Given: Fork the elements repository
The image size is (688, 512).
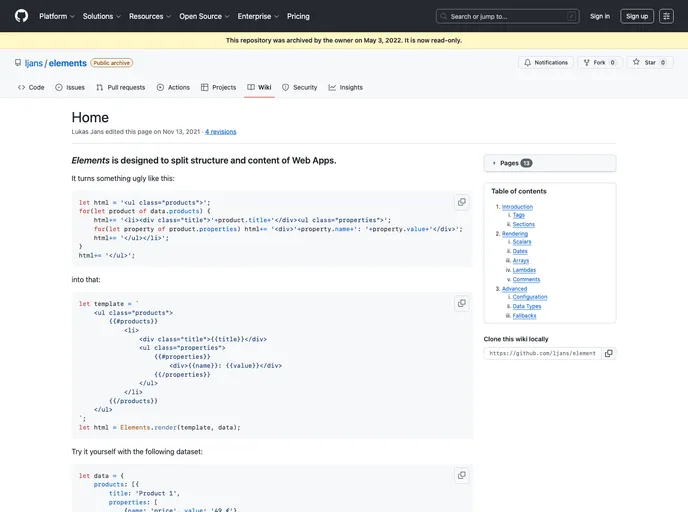Looking at the screenshot, I should tap(600, 62).
